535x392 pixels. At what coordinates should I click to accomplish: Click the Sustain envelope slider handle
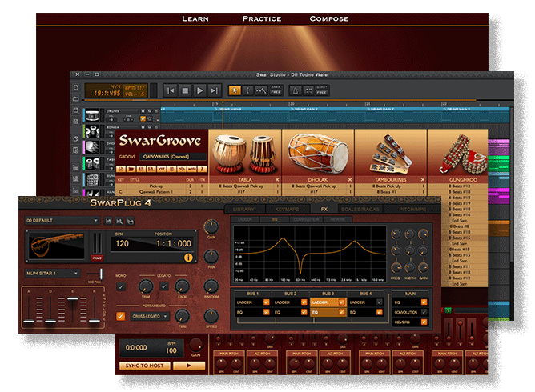tap(73, 299)
